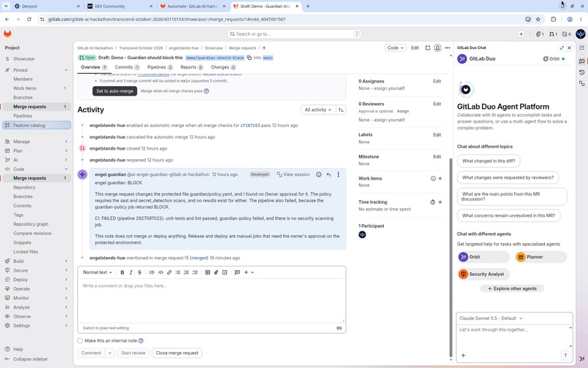Collapse the Code sidebar section

36,169
